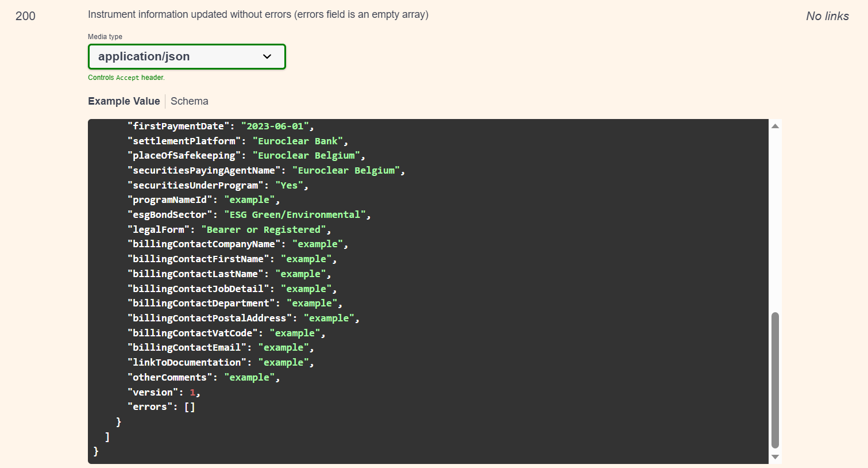868x468 pixels.
Task: Click the "securitiesUnderProgram" Yes value
Action: click(289, 185)
